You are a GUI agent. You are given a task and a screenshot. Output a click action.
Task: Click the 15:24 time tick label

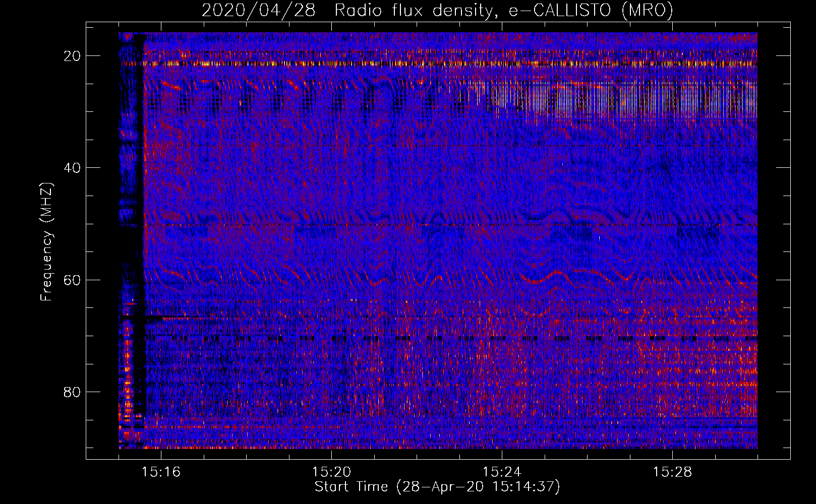(x=502, y=472)
